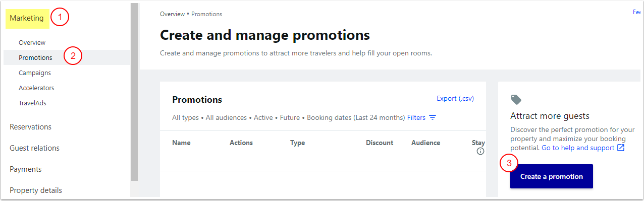Click the circled number 3 annotation marker
This screenshot has width=644, height=201.
point(509,163)
